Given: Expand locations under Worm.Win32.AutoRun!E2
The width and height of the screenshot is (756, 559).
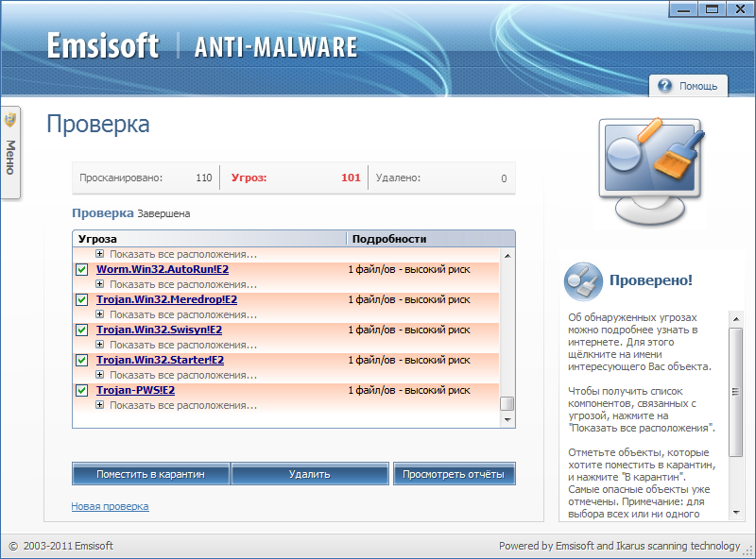Looking at the screenshot, I should click(x=100, y=284).
